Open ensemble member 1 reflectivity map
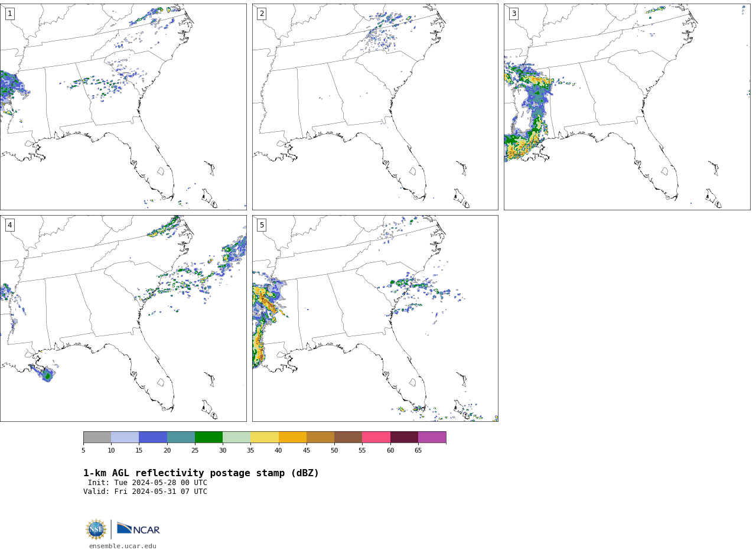The width and height of the screenshot is (756, 553). coord(123,107)
